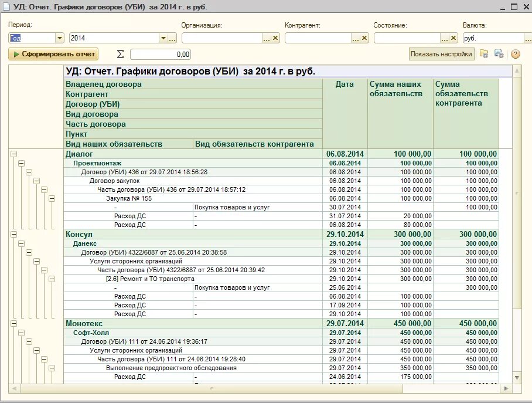This screenshot has width=532, height=403.
Task: Click the Диалог row name
Action: [x=79, y=154]
